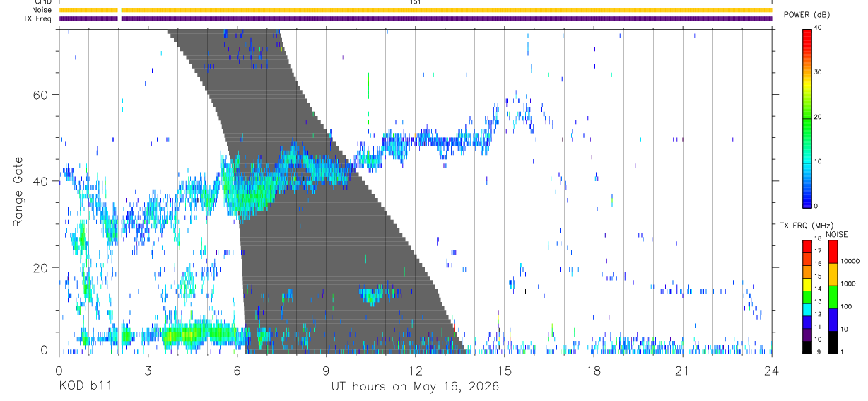Click the '0' tick on the UT hours axis
The width and height of the screenshot is (868, 401).
(59, 371)
